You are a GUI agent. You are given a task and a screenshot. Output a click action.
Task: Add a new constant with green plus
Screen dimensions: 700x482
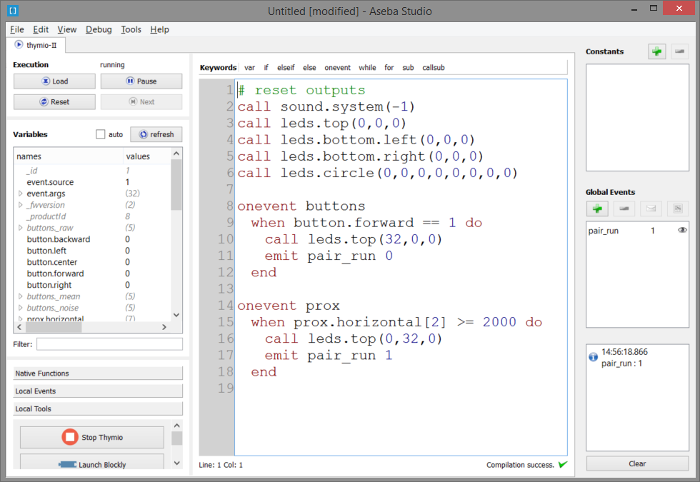(656, 51)
